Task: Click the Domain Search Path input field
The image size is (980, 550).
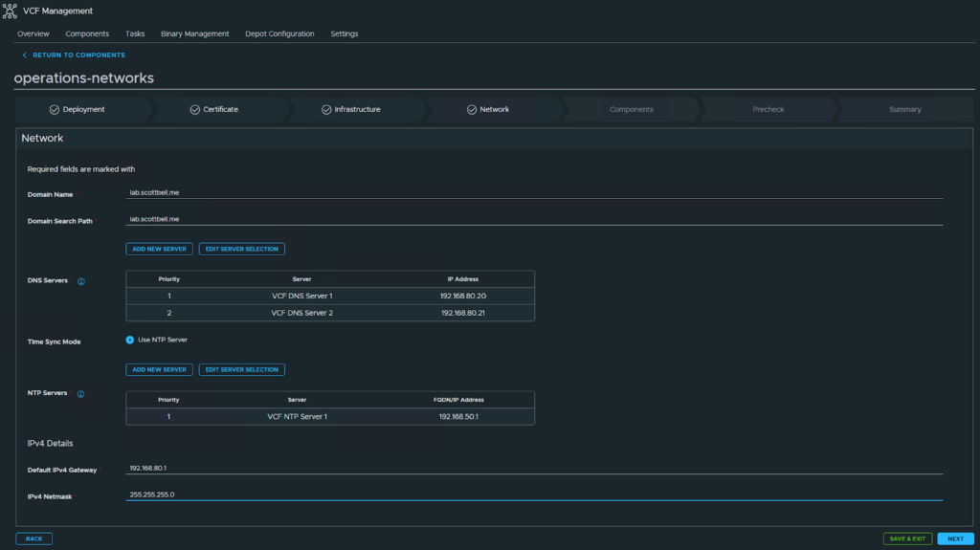Action: [x=534, y=219]
